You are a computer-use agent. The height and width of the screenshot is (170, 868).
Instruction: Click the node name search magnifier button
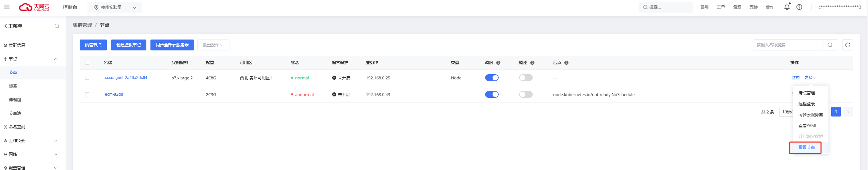click(830, 45)
